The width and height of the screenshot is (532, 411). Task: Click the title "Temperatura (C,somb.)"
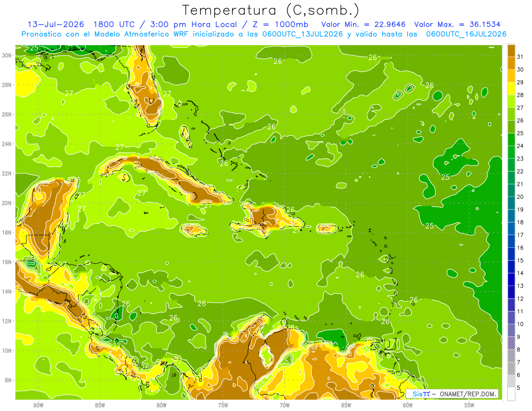[x=271, y=10]
